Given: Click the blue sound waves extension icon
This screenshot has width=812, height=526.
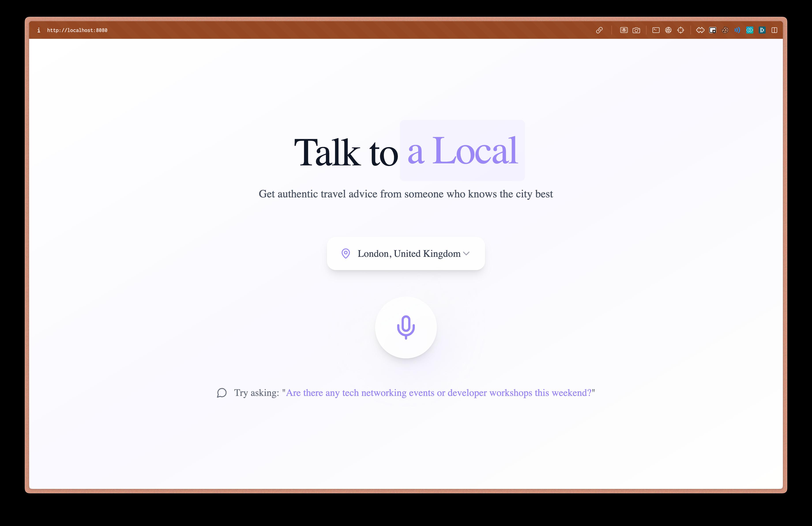Looking at the screenshot, I should tap(737, 30).
